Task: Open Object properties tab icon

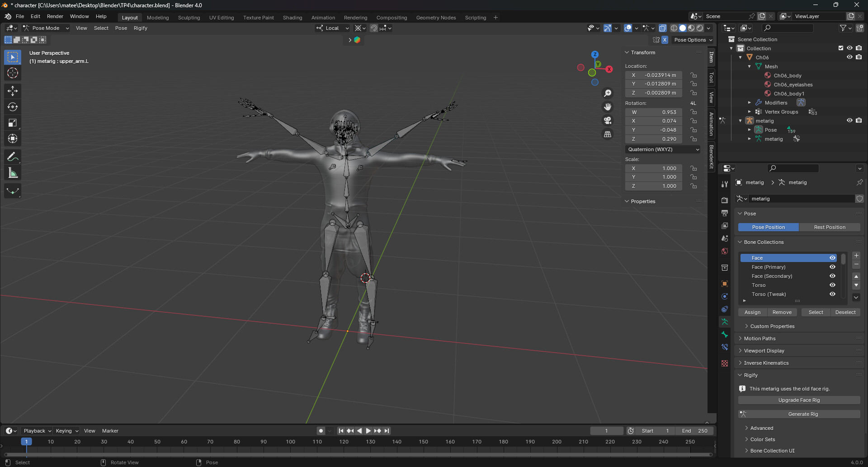Action: (725, 284)
